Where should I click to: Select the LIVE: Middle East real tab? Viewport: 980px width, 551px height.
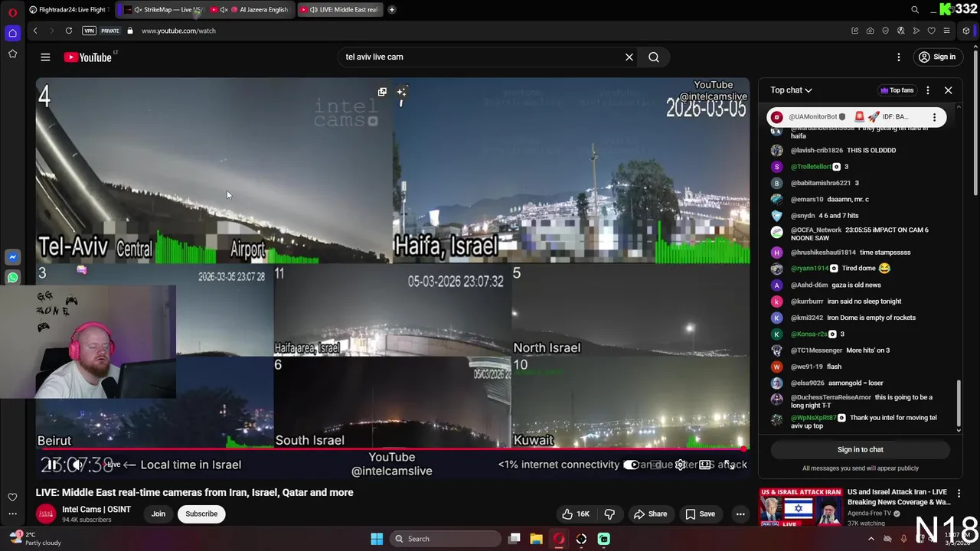tap(339, 9)
